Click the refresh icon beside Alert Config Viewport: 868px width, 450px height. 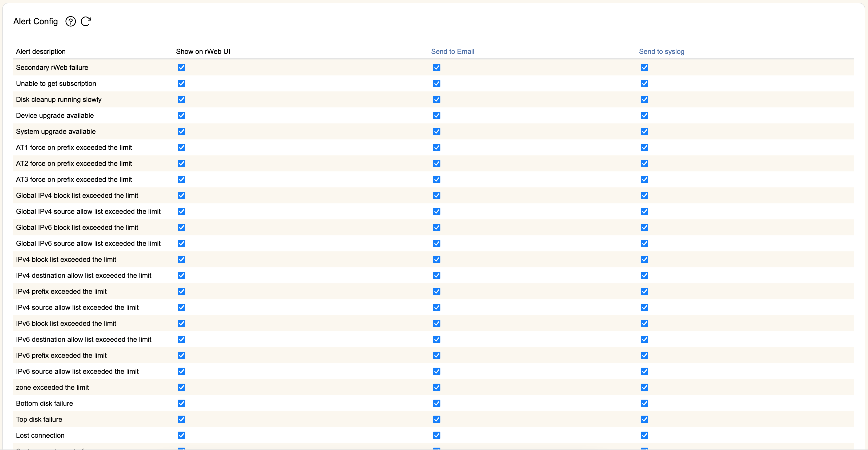click(x=86, y=22)
